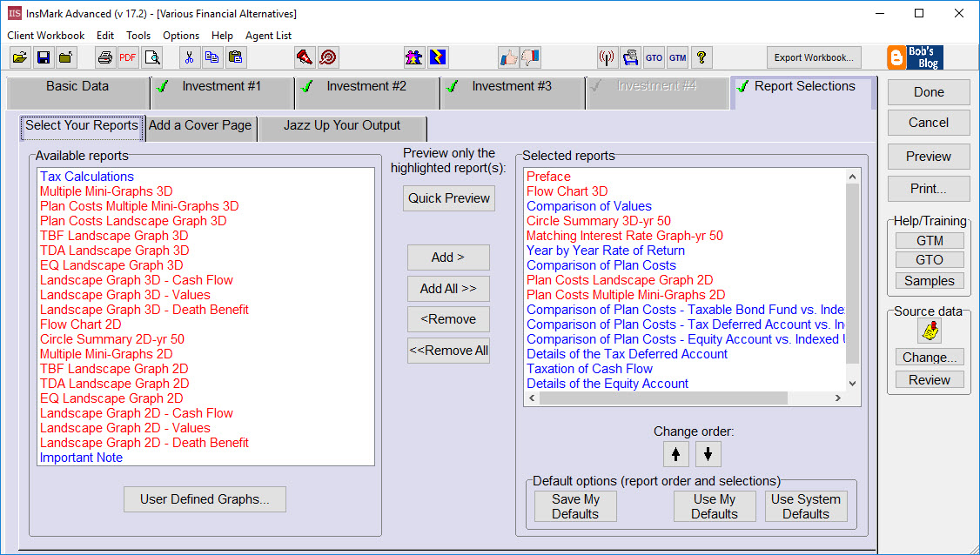The height and width of the screenshot is (555, 980).
Task: Cut using the scissors toolbar icon
Action: pyautogui.click(x=189, y=57)
